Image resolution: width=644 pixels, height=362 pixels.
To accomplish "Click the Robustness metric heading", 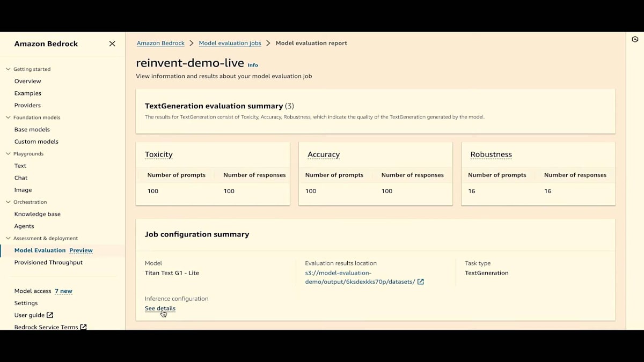I will coord(491,154).
